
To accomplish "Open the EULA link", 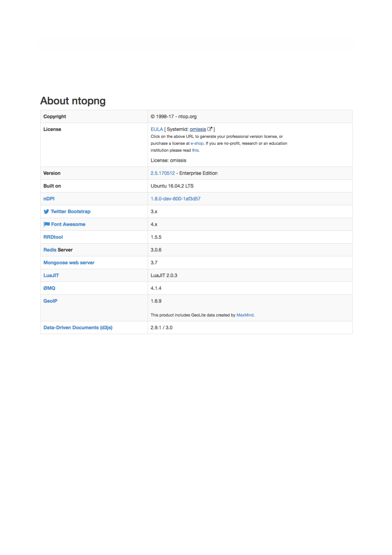I will point(157,129).
